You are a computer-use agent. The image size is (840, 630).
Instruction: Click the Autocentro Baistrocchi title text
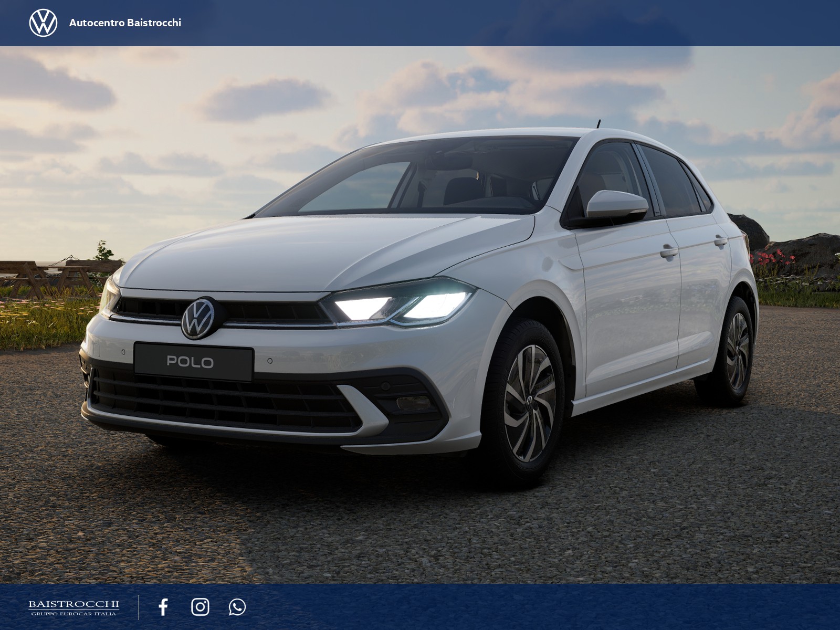pyautogui.click(x=125, y=23)
